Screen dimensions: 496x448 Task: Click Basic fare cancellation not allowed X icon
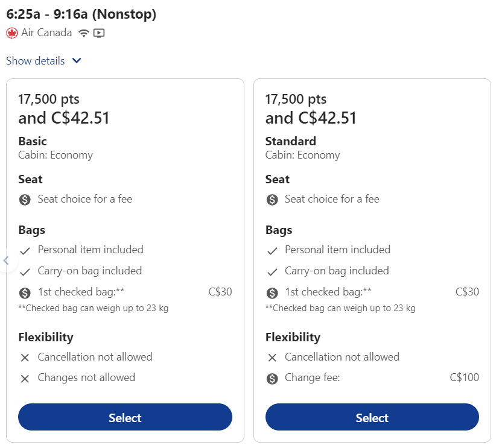(x=25, y=358)
